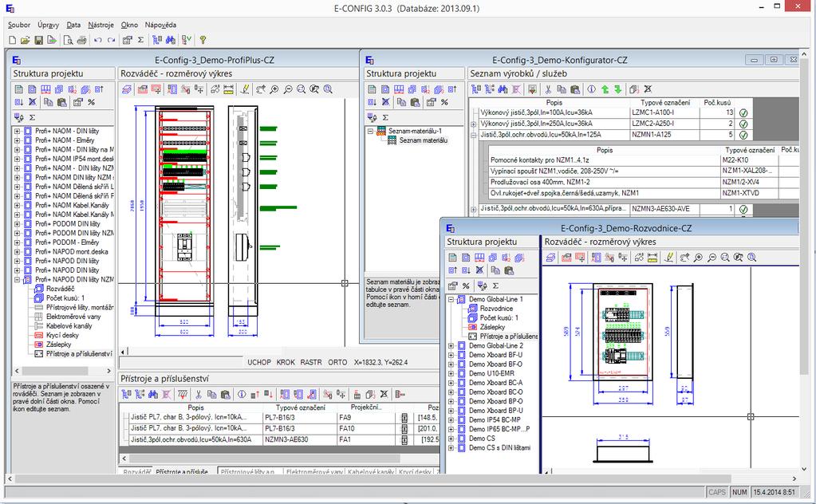The image size is (816, 504).
Task: Toggle ORTO mode in status bar
Action: [x=337, y=362]
